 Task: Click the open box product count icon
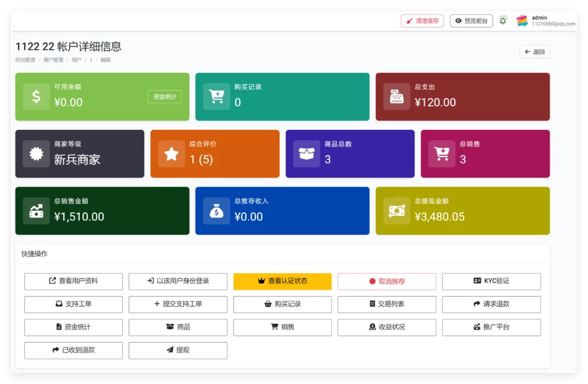(307, 154)
